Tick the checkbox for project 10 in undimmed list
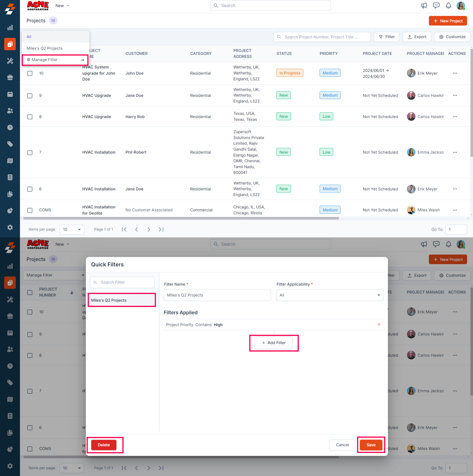 click(x=30, y=74)
